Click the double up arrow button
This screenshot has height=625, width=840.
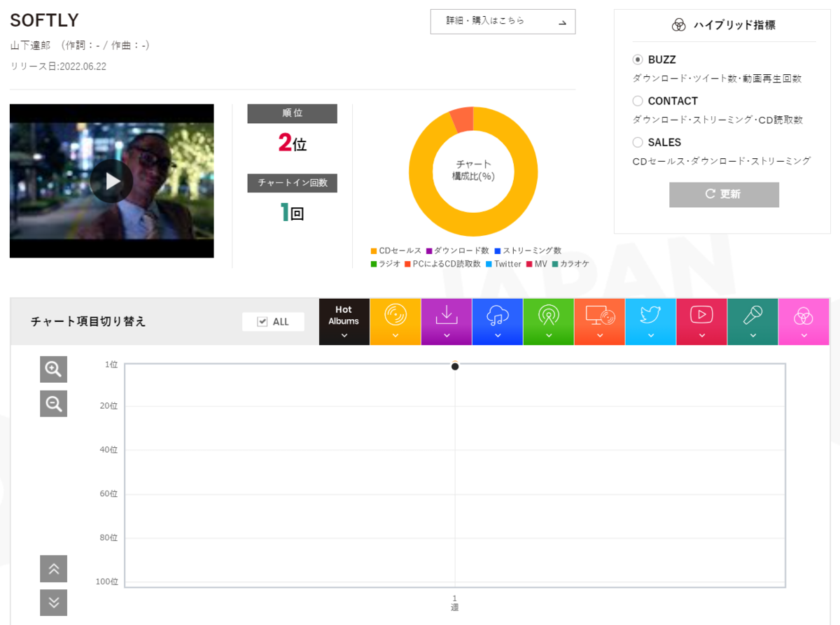[54, 568]
